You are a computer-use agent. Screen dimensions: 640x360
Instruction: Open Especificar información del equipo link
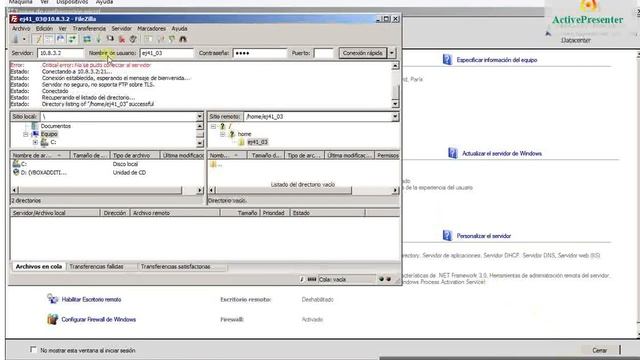coord(496,60)
